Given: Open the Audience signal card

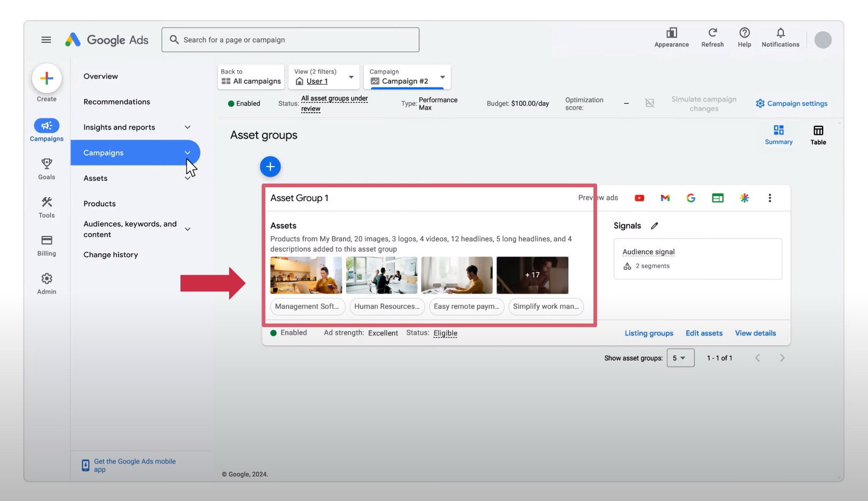Looking at the screenshot, I should 698,259.
